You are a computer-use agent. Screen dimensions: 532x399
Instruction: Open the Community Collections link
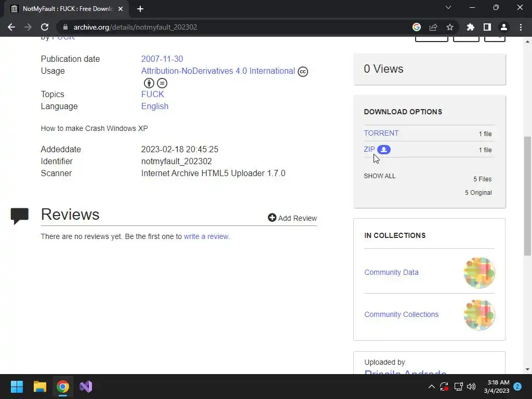(x=402, y=314)
